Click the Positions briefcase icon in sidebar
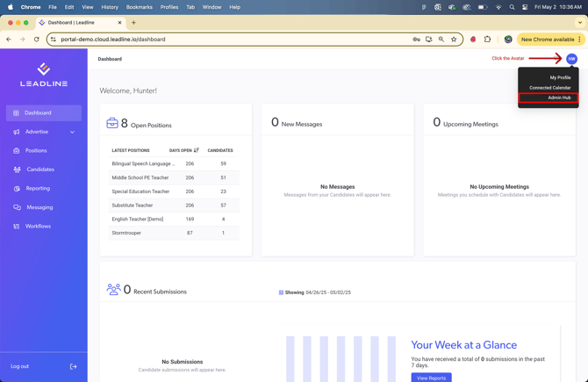The height and width of the screenshot is (382, 588). click(x=17, y=150)
